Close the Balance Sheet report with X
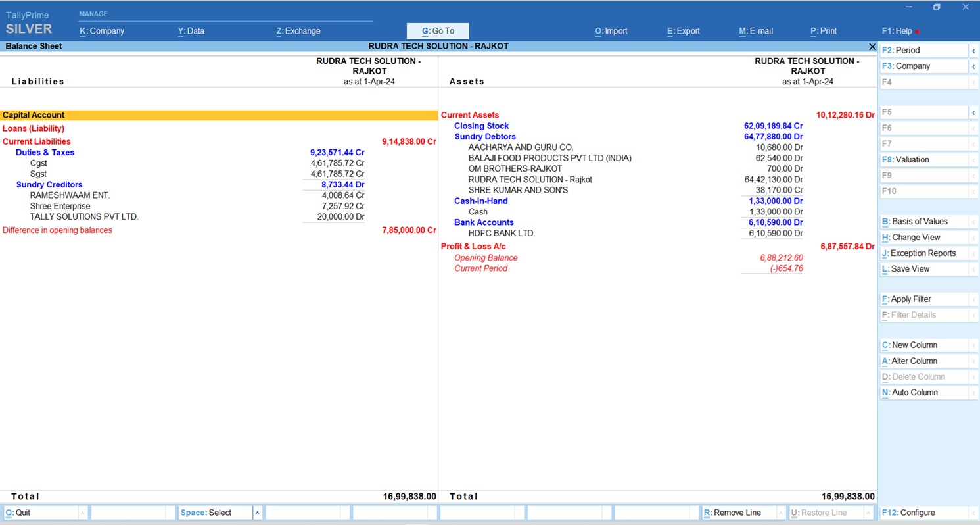The width and height of the screenshot is (980, 525). pyautogui.click(x=872, y=47)
